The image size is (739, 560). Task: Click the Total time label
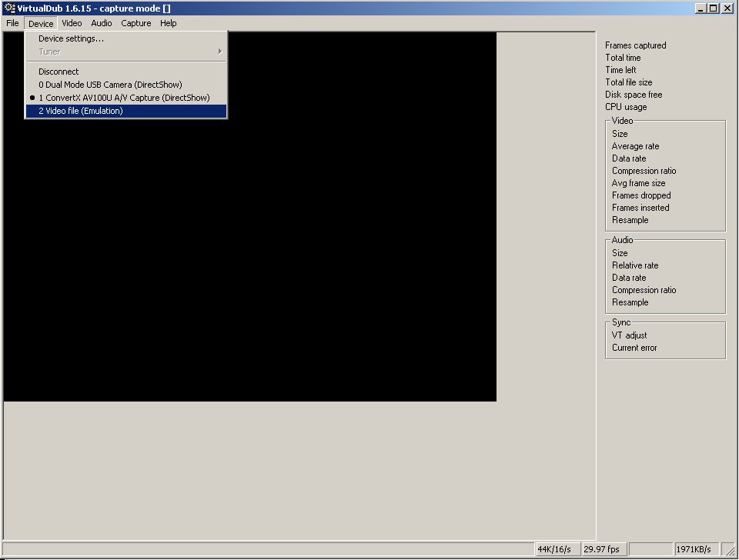coord(623,58)
